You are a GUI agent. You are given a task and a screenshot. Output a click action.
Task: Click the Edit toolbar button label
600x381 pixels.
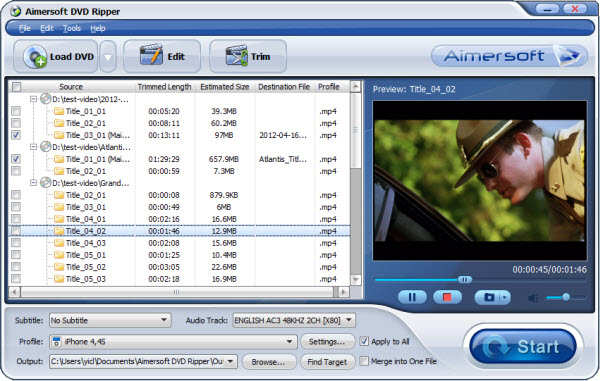pos(176,57)
